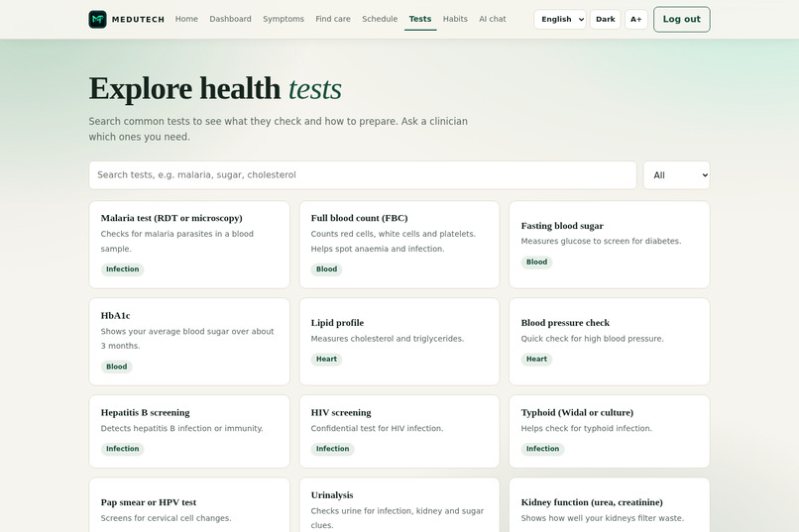Go to Habits section
799x532 pixels.
455,19
